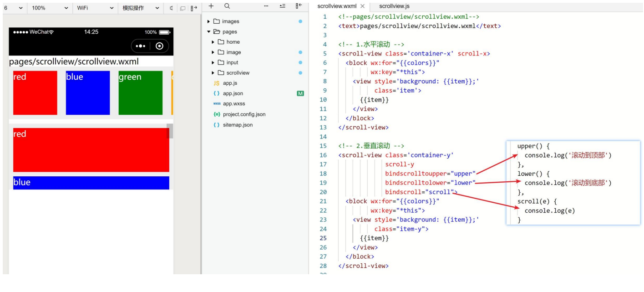
Task: Click the 14:25 time in simulator status bar
Action: 91,32
